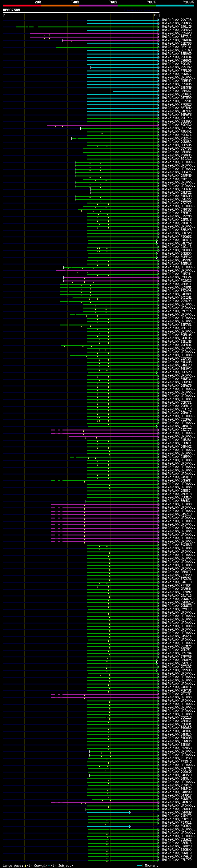The height and width of the screenshot is (868, 197).
Task: Select hit label UniRef100_Q297B7
Action: (x=177, y=358)
